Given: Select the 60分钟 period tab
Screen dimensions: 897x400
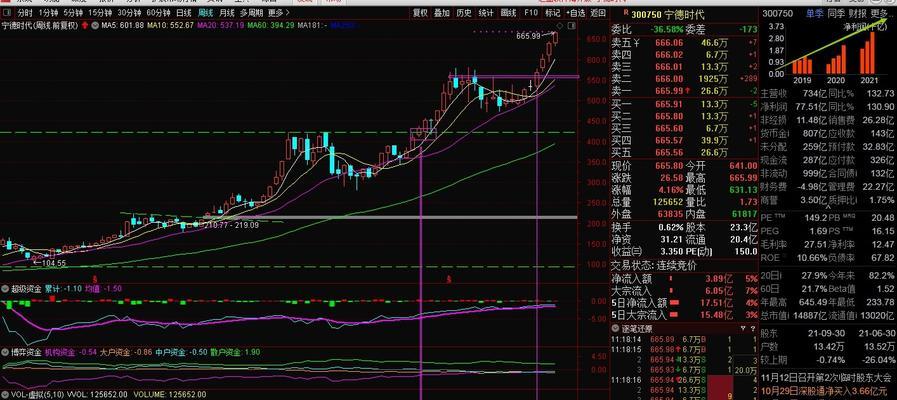Looking at the screenshot, I should [158, 13].
